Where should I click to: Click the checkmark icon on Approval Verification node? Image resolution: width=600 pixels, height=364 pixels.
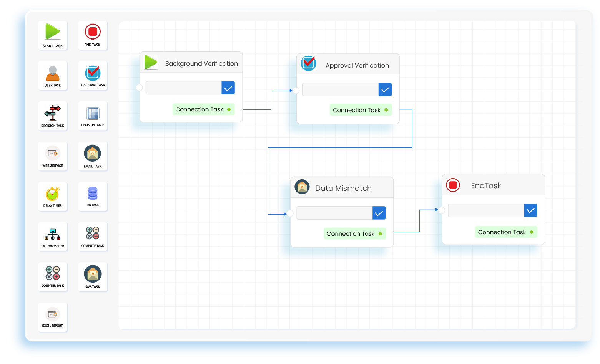tap(308, 63)
